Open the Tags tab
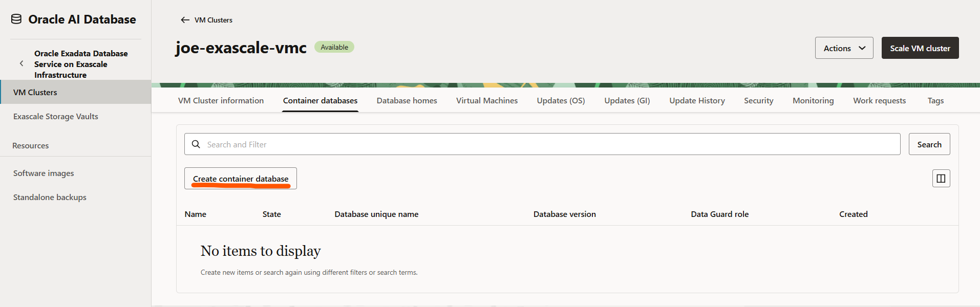 (935, 101)
